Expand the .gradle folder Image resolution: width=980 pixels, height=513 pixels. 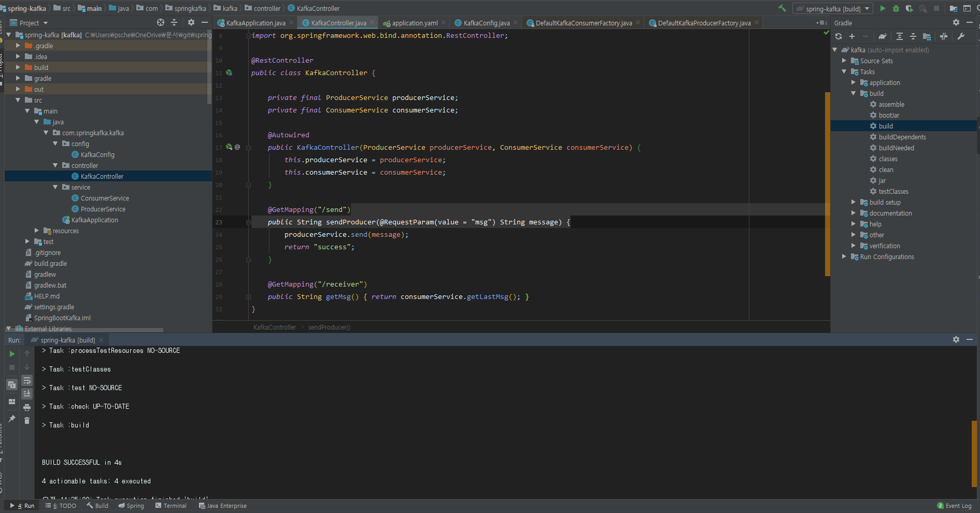pos(18,46)
